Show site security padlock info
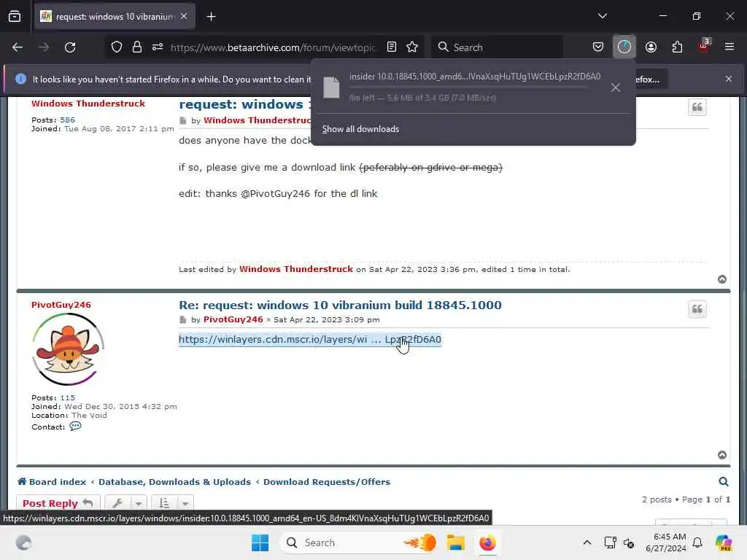 click(x=137, y=47)
